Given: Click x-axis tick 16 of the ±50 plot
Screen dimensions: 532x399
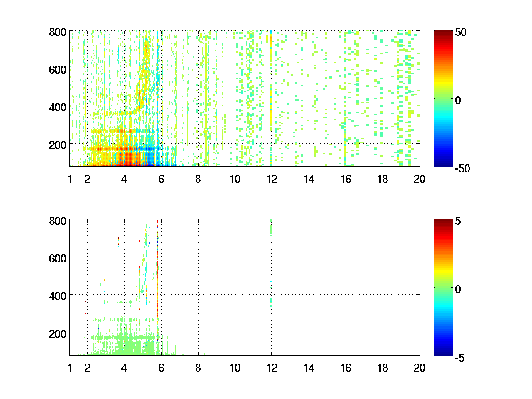Looking at the screenshot, I should pyautogui.click(x=346, y=179).
